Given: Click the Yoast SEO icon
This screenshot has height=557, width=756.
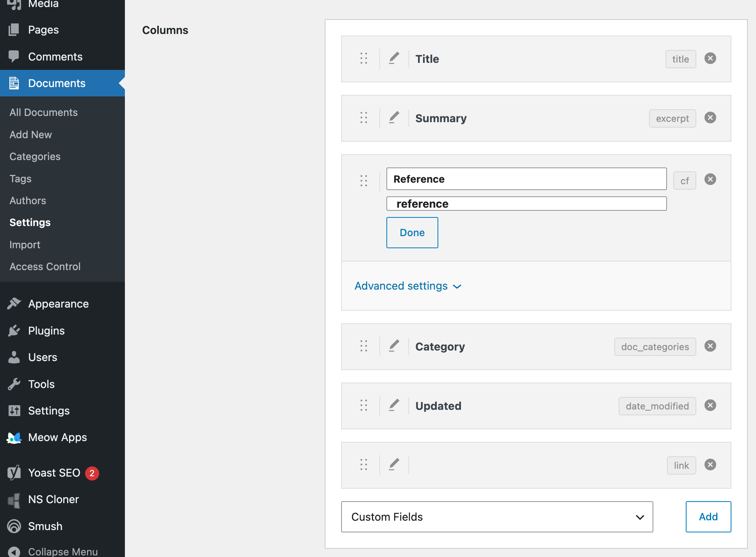Looking at the screenshot, I should click(14, 473).
